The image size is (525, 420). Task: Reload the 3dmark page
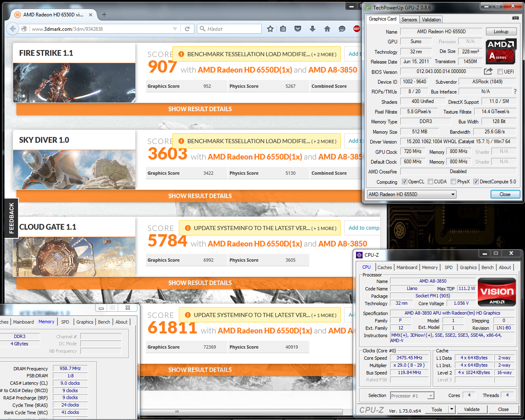click(187, 29)
